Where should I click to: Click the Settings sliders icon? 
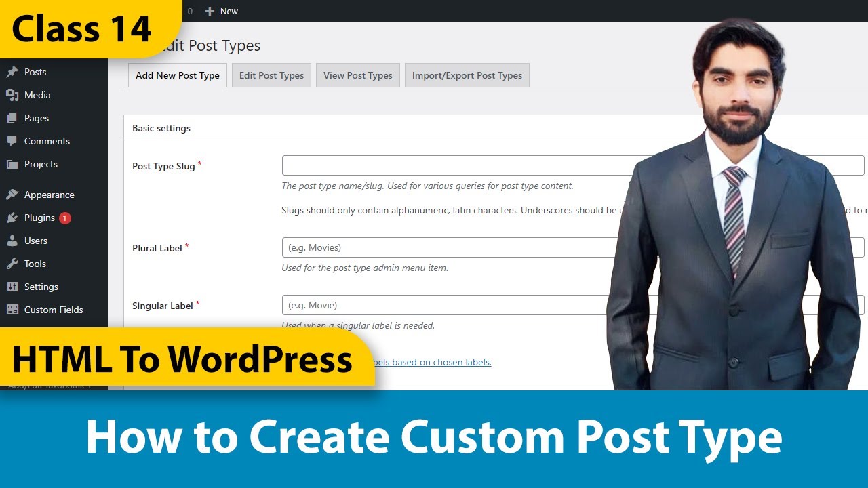click(12, 287)
